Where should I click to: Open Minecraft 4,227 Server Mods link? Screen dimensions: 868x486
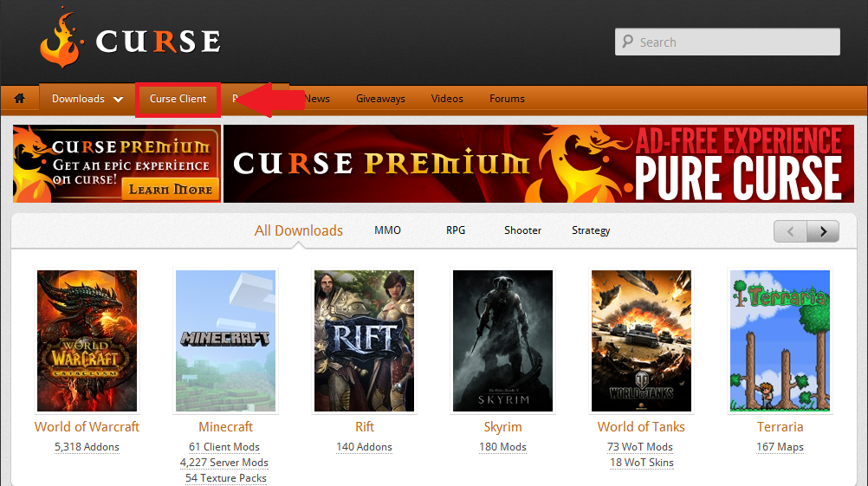(224, 463)
